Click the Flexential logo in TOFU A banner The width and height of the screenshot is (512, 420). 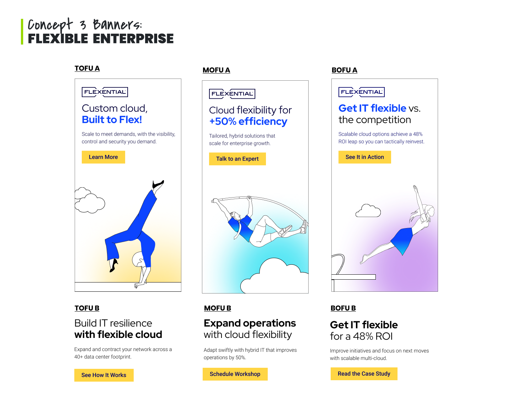click(x=105, y=92)
